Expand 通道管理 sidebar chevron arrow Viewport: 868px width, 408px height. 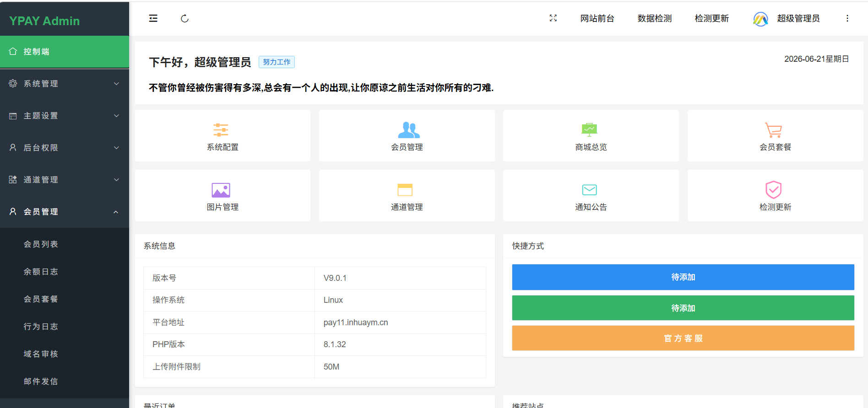coord(116,180)
